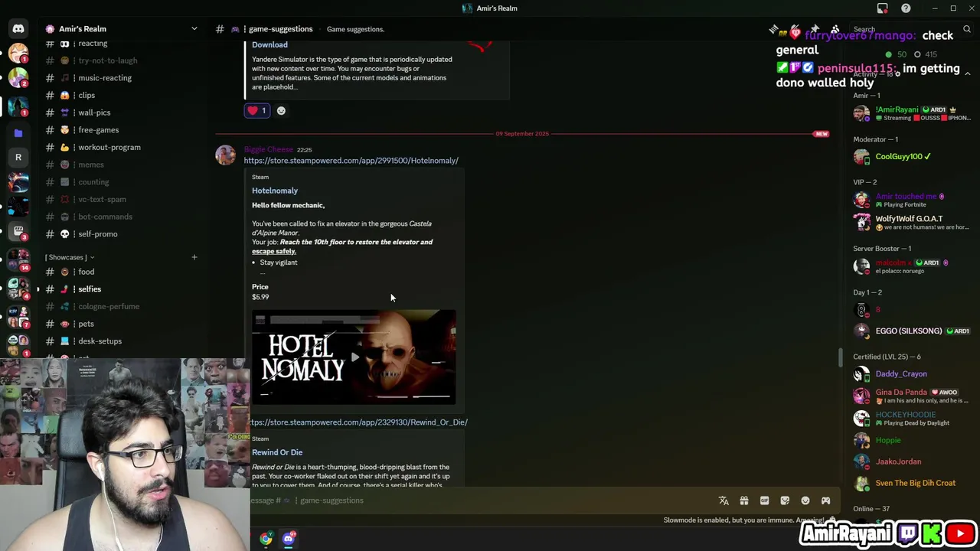Image resolution: width=980 pixels, height=551 pixels.
Task: Expand the Amir's Realm server dropdown
Action: pyautogui.click(x=194, y=29)
